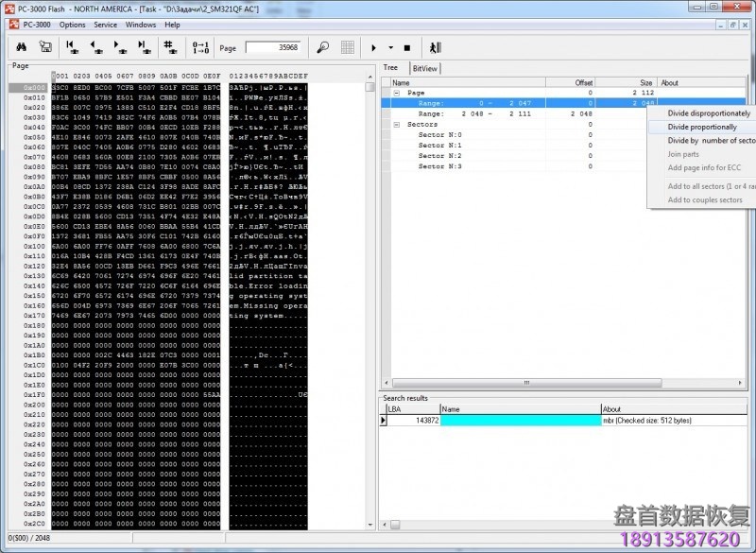Open the dropdown arrow next to play
The height and width of the screenshot is (553, 756).
390,47
